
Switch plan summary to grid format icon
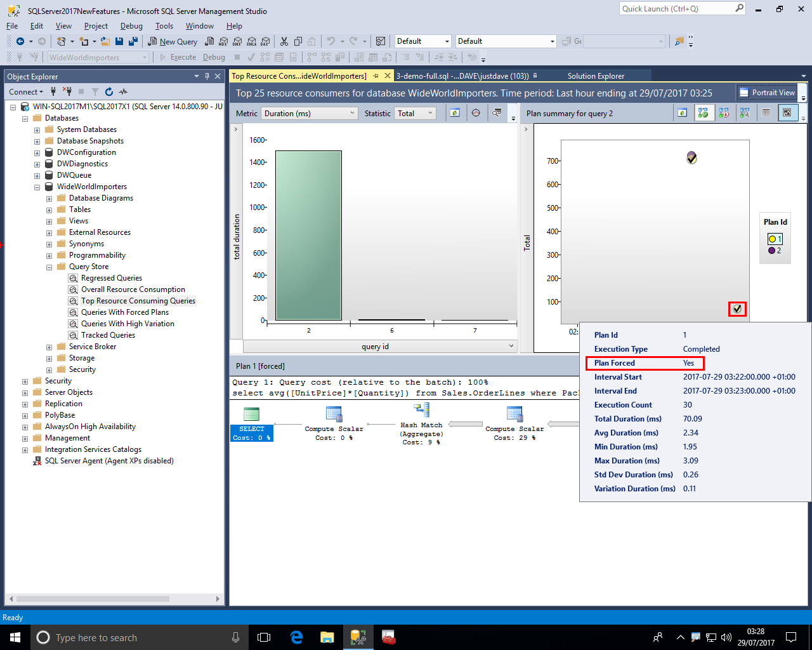coord(766,113)
